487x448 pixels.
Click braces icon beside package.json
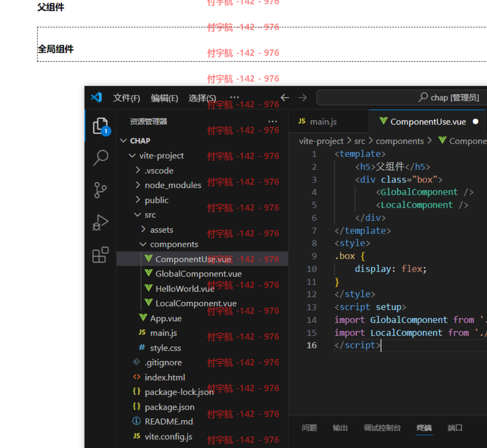[136, 406]
